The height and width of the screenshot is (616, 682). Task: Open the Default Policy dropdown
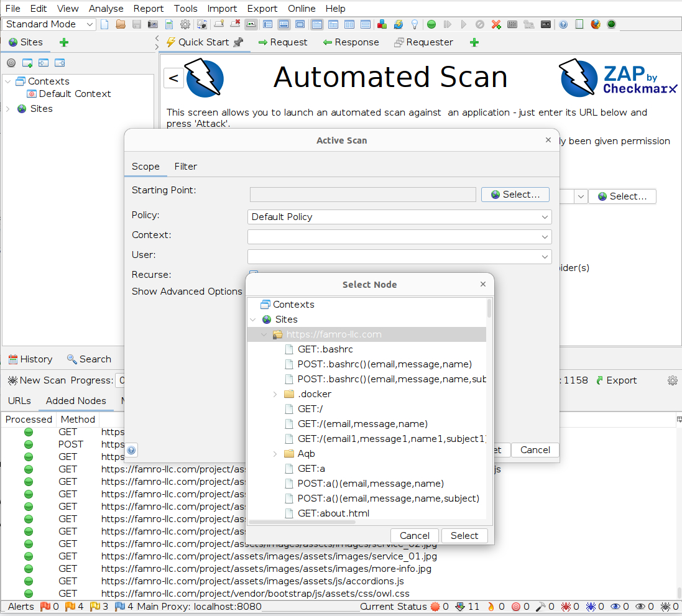545,217
